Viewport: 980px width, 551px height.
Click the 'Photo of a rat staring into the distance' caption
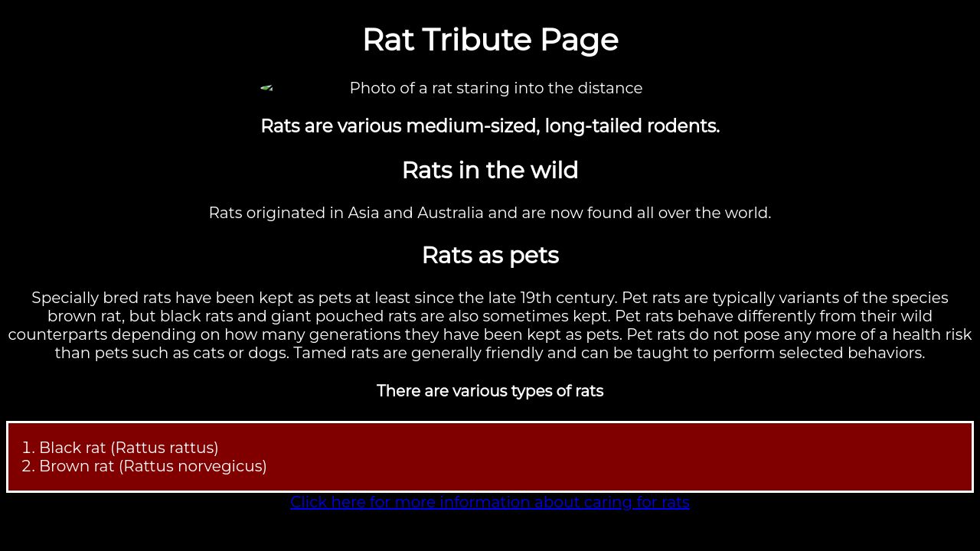point(496,88)
